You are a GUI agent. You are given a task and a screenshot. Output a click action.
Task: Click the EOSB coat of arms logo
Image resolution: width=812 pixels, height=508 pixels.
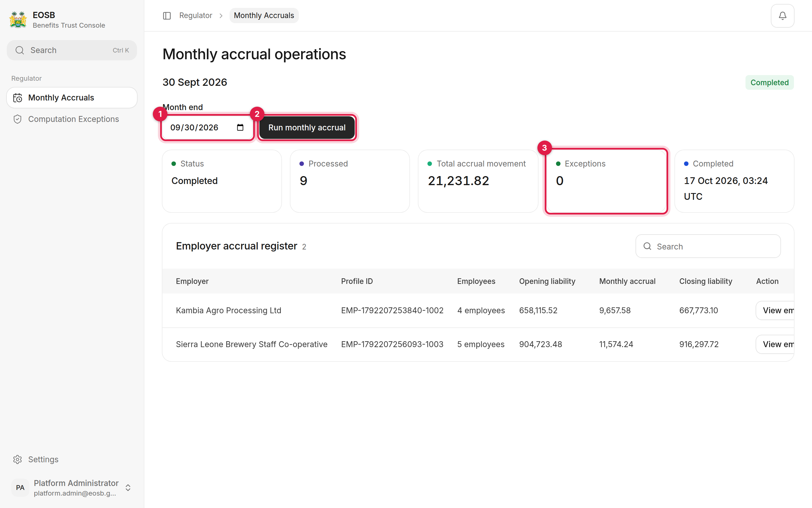[x=18, y=20]
